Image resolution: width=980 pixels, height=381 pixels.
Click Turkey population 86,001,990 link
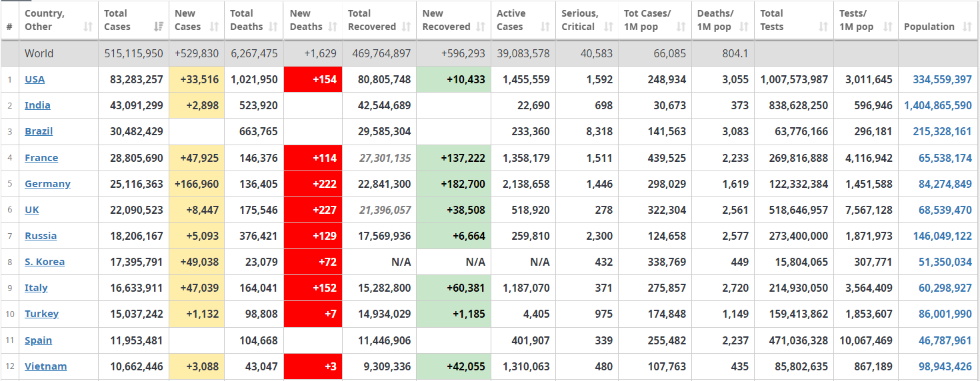pyautogui.click(x=945, y=314)
